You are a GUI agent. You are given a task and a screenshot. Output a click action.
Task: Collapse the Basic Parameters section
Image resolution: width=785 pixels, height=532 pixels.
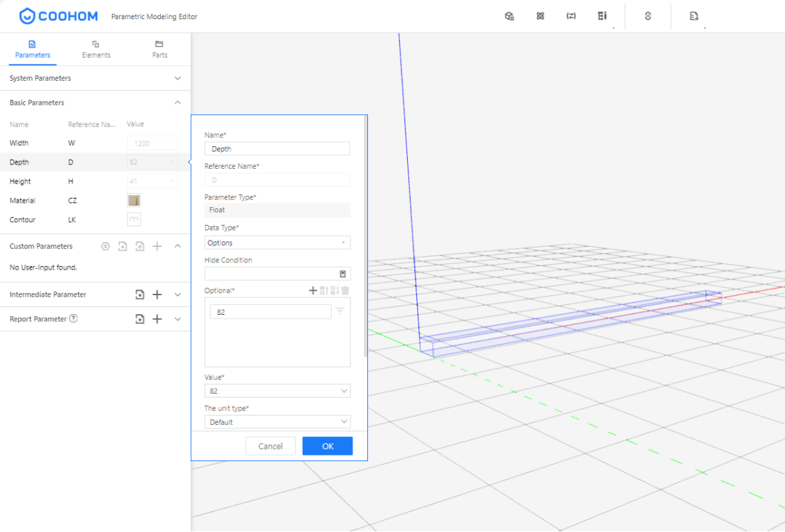point(177,103)
